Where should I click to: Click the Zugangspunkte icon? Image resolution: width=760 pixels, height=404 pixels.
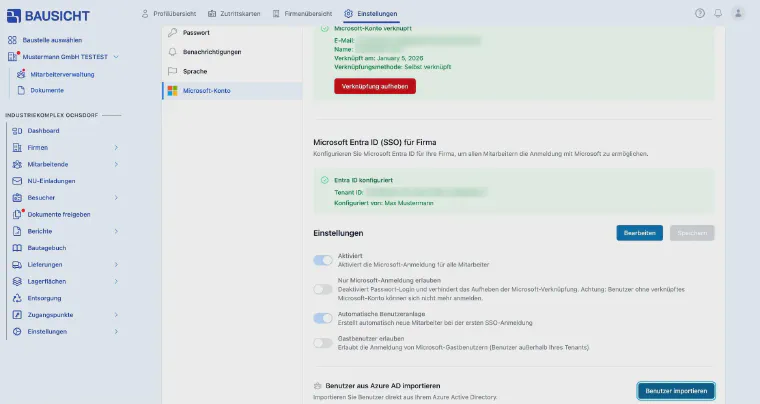click(17, 314)
